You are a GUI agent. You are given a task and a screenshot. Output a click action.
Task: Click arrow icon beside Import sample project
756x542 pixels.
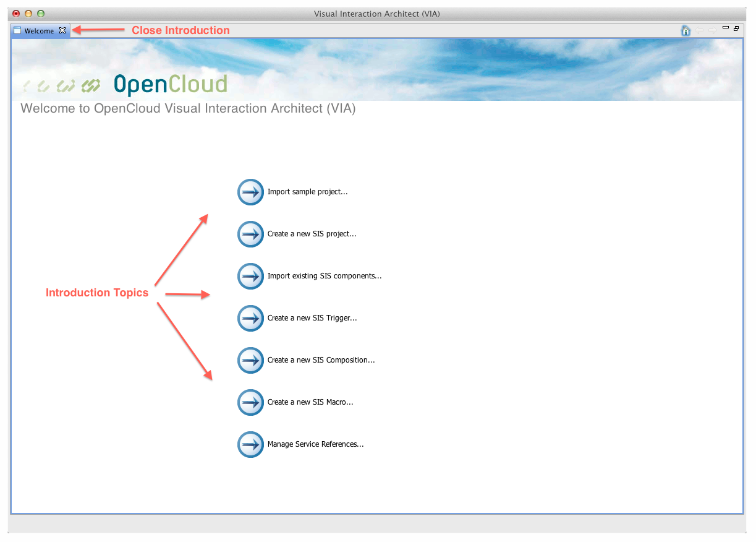click(250, 192)
